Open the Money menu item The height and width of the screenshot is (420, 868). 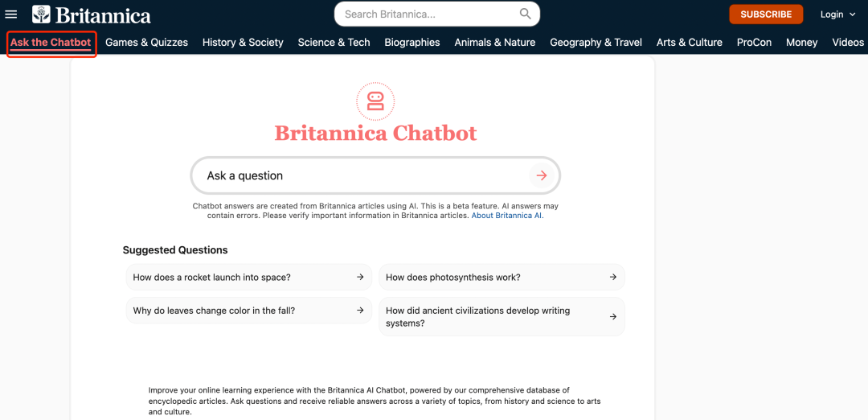tap(801, 43)
